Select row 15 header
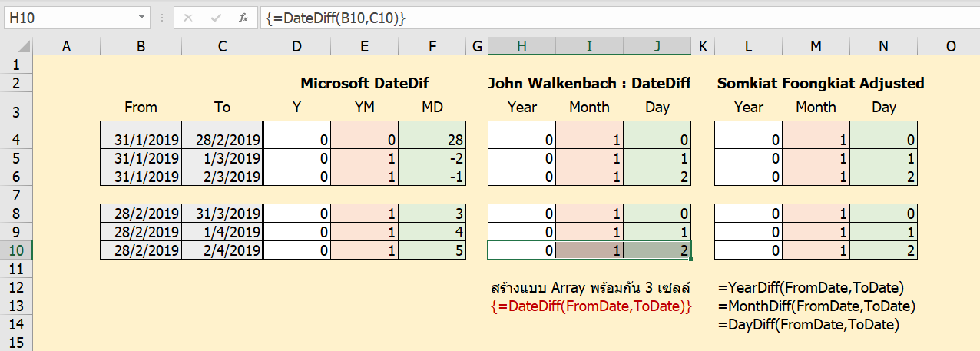The width and height of the screenshot is (980, 351). tap(16, 342)
